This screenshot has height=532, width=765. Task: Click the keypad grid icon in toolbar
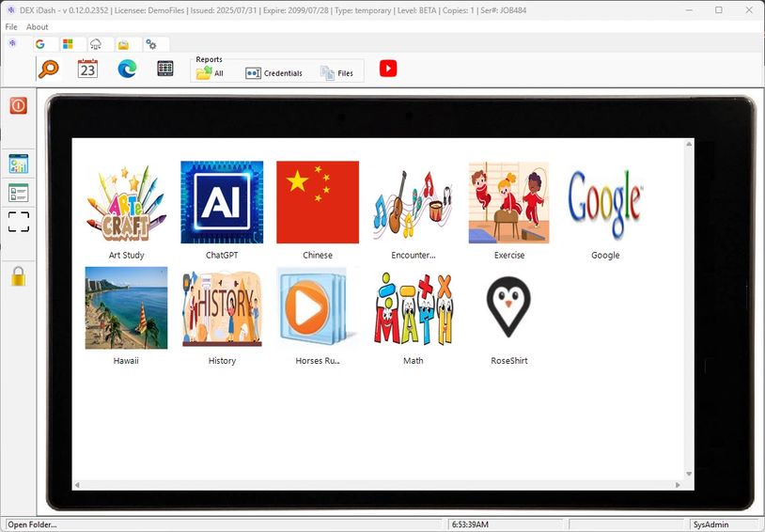click(165, 69)
